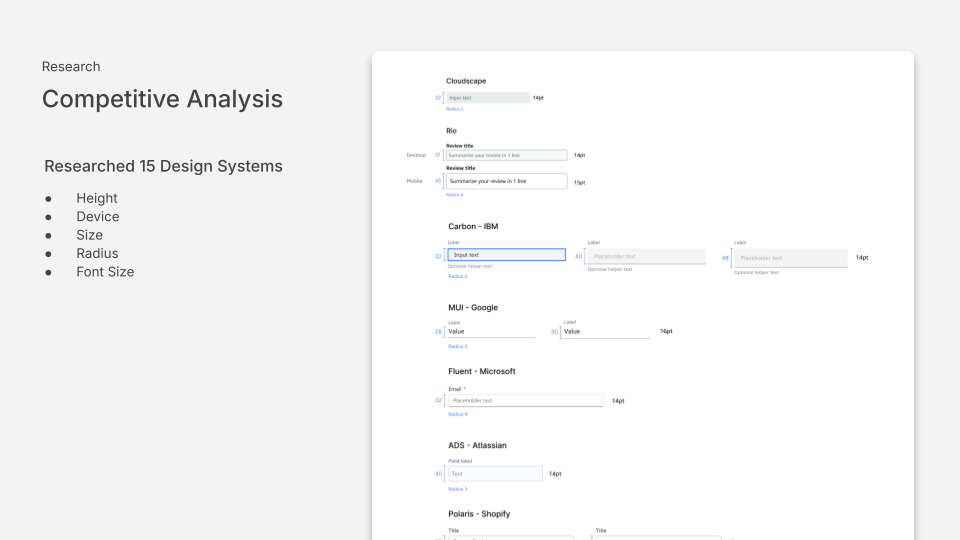Click Radius 3 label under ADS

[457, 489]
